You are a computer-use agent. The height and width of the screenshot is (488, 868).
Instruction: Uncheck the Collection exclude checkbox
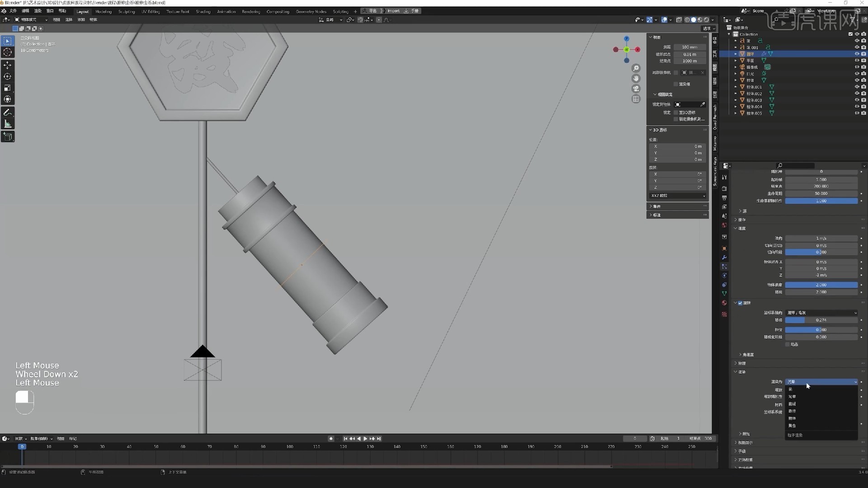pos(850,34)
